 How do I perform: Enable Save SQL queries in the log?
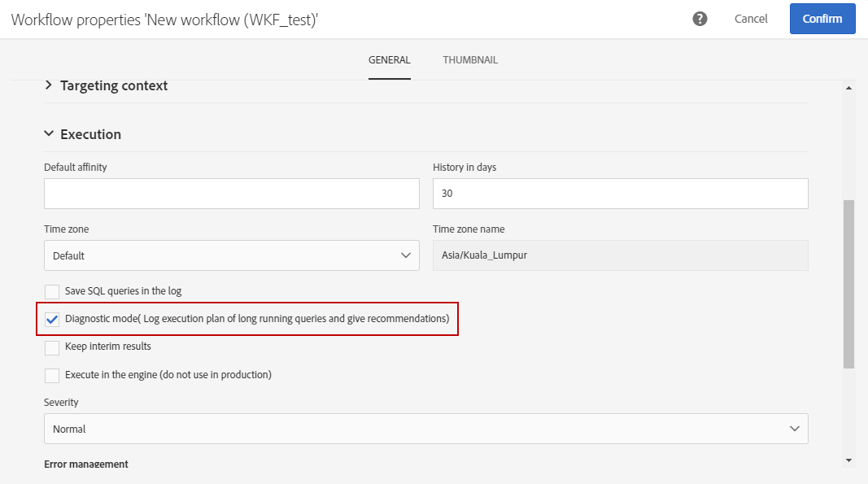[x=52, y=292]
